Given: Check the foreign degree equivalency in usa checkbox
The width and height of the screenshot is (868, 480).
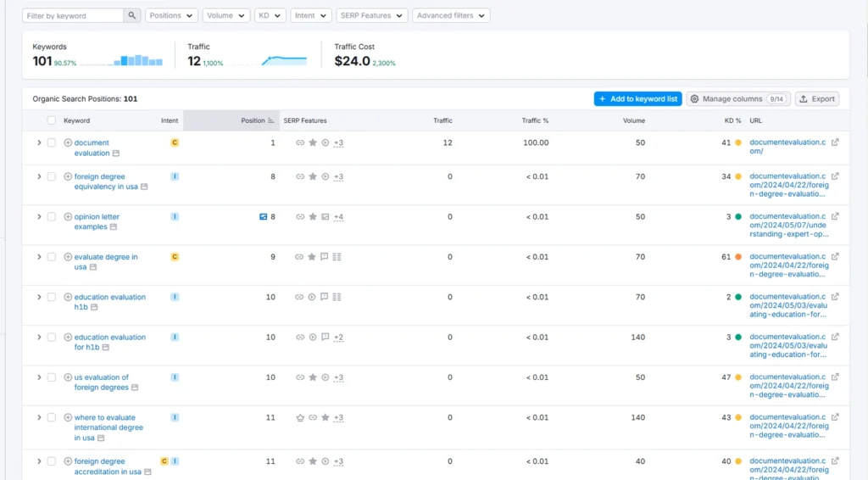Looking at the screenshot, I should coord(52,176).
